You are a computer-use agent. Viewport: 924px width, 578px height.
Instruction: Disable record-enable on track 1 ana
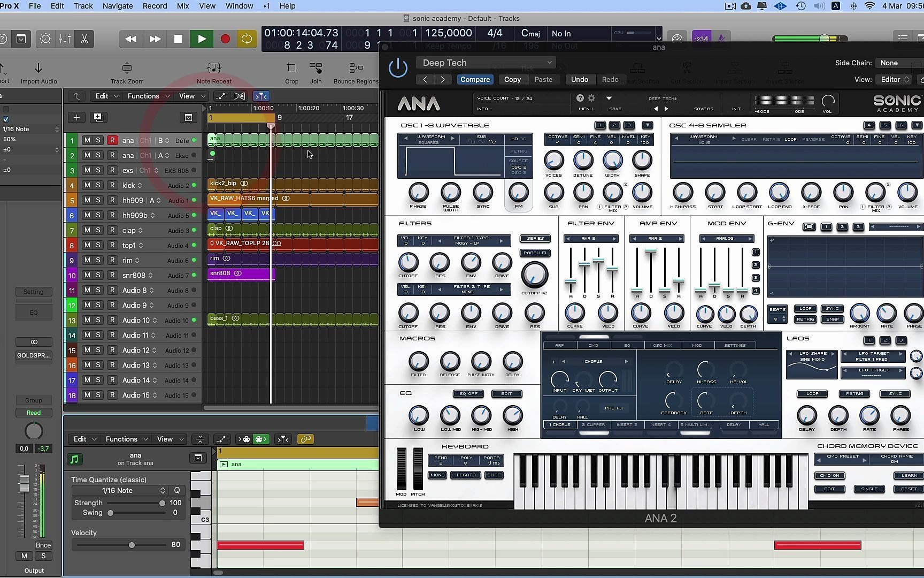click(112, 140)
